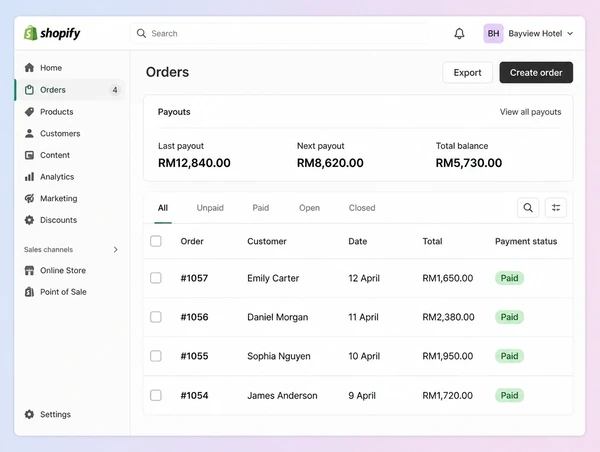Click customer name Daniel Morgan
The image size is (600, 452).
pos(277,317)
